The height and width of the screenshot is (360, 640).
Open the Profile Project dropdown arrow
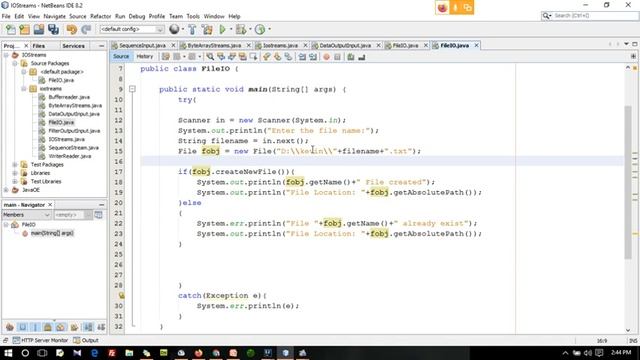tap(269, 29)
